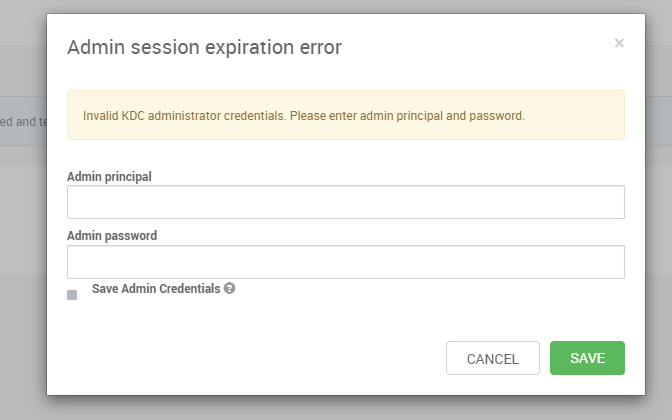The height and width of the screenshot is (420, 672).
Task: Focus the Admin password text field
Action: [346, 262]
